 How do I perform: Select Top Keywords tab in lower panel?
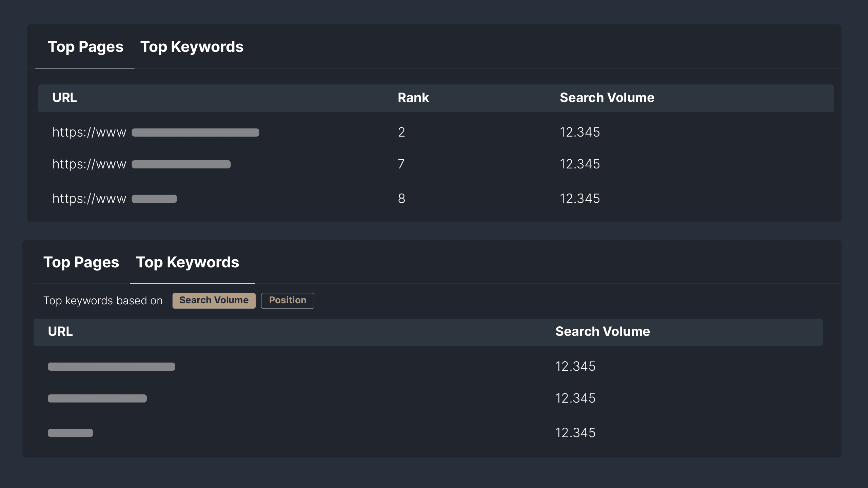(188, 262)
